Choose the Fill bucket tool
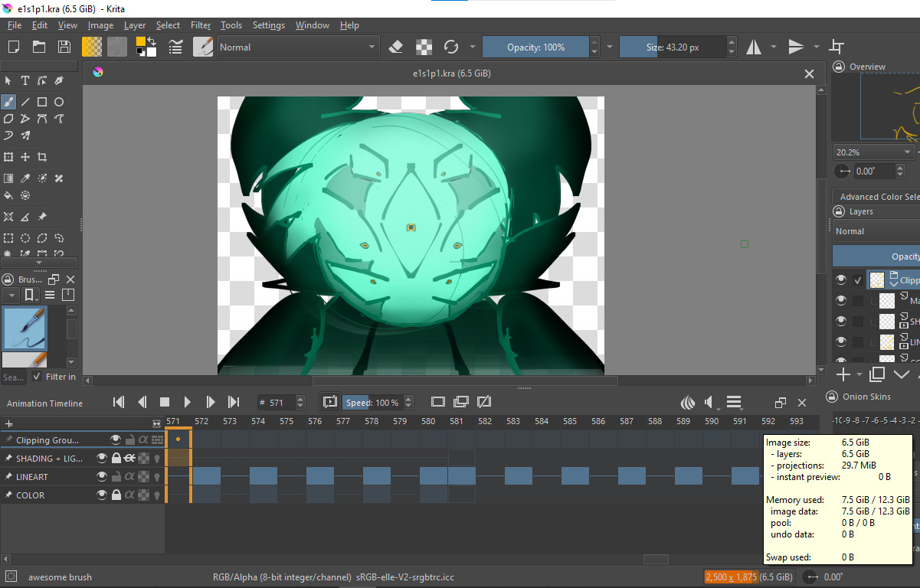 8,195
